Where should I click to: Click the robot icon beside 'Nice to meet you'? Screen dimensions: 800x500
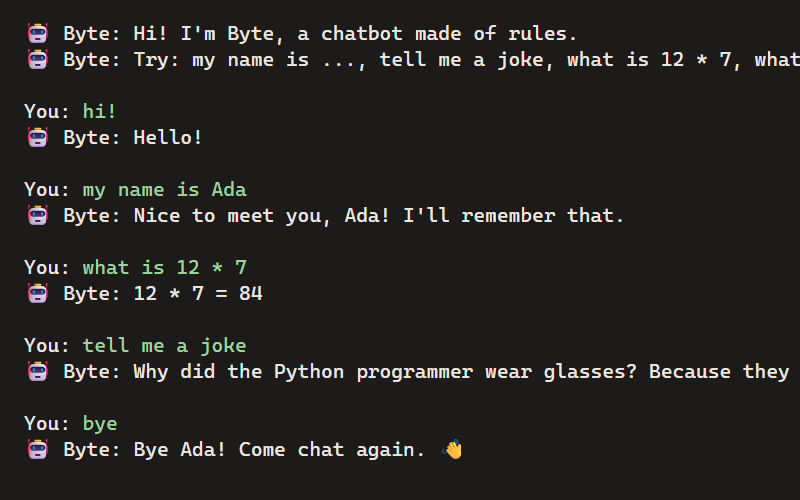[x=38, y=216]
